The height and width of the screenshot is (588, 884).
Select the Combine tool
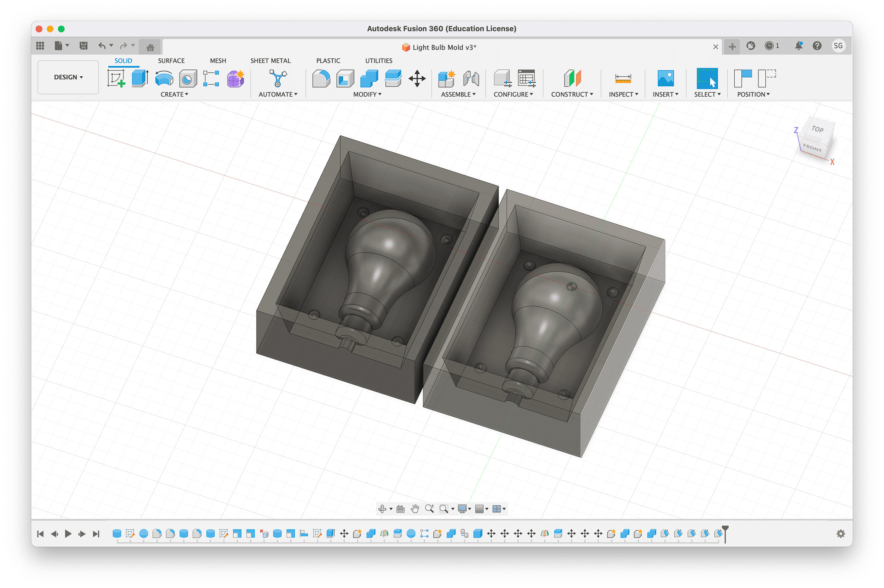click(x=369, y=79)
